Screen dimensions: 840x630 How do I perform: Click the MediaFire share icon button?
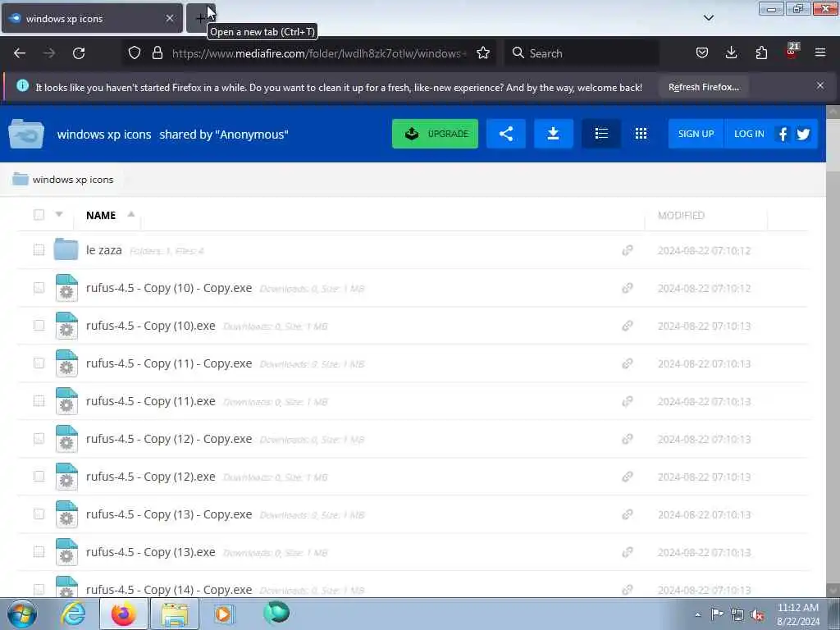(505, 134)
